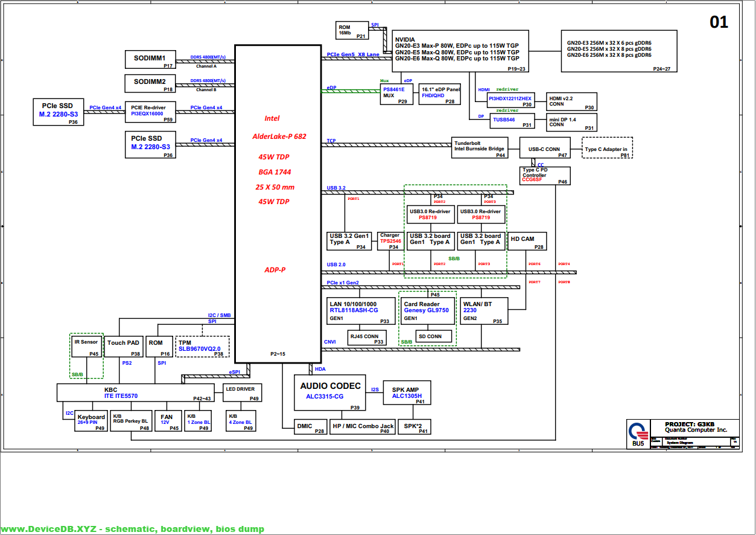Click the I2S label by SPK AMP
Screen dimensions: 756x535
pyautogui.click(x=375, y=389)
